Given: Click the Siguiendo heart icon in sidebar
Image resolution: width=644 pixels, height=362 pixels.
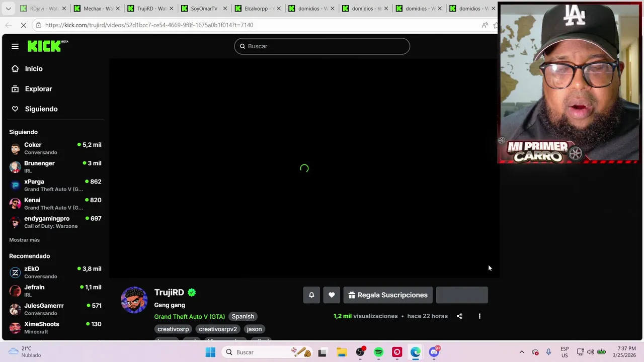Looking at the screenshot, I should tap(15, 109).
